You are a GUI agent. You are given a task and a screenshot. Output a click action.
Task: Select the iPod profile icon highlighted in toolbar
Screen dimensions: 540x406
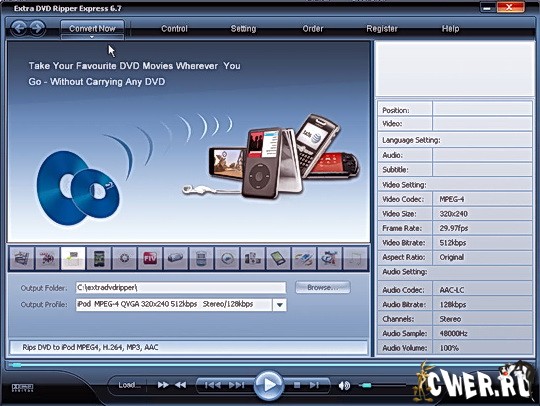click(x=73, y=258)
